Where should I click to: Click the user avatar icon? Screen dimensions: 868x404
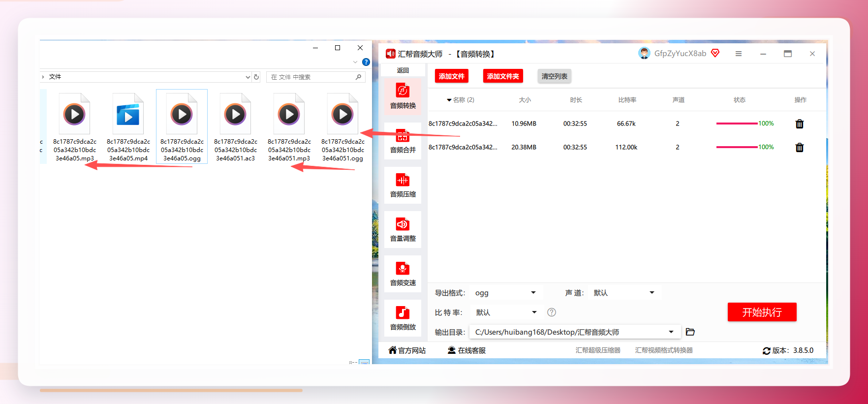[x=644, y=53]
